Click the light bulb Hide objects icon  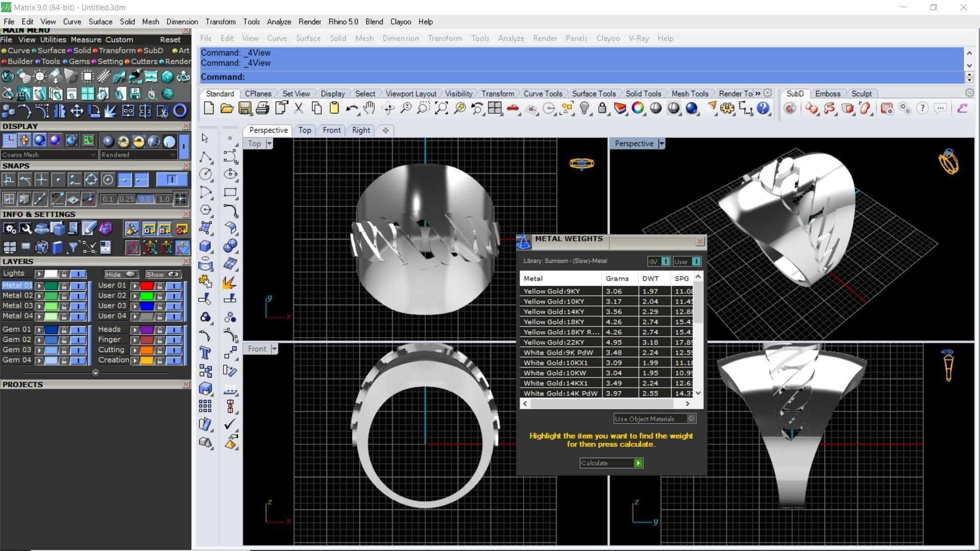[585, 108]
